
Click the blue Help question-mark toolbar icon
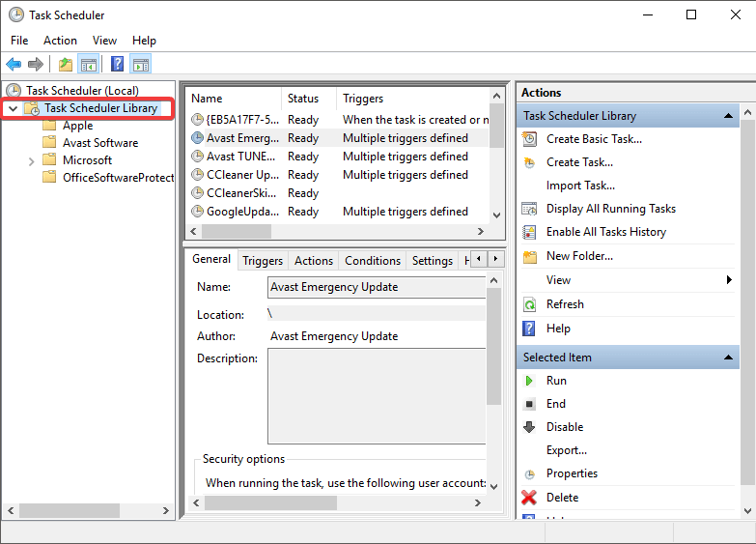pyautogui.click(x=117, y=64)
